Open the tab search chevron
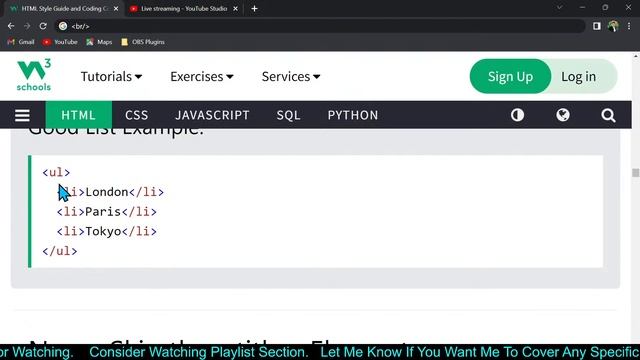This screenshot has width=640, height=360. pyautogui.click(x=560, y=8)
